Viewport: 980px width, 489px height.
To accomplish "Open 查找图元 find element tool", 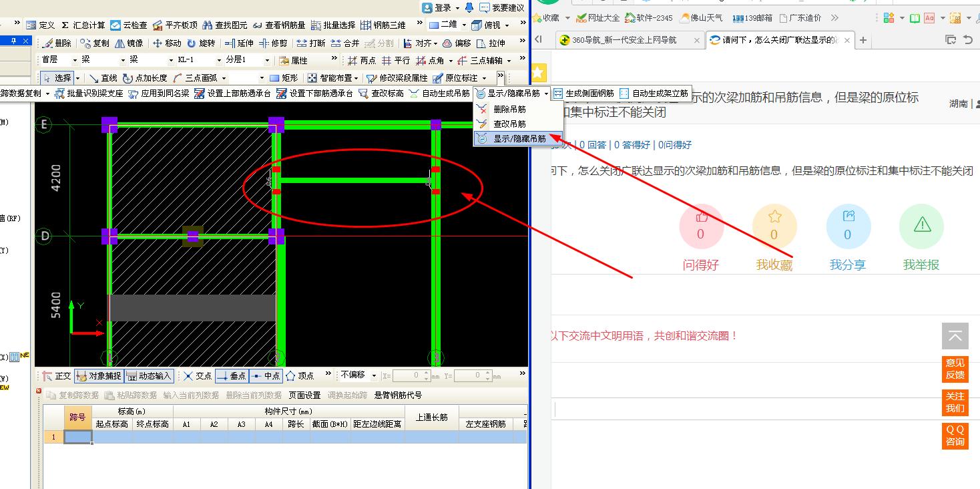I will [225, 25].
